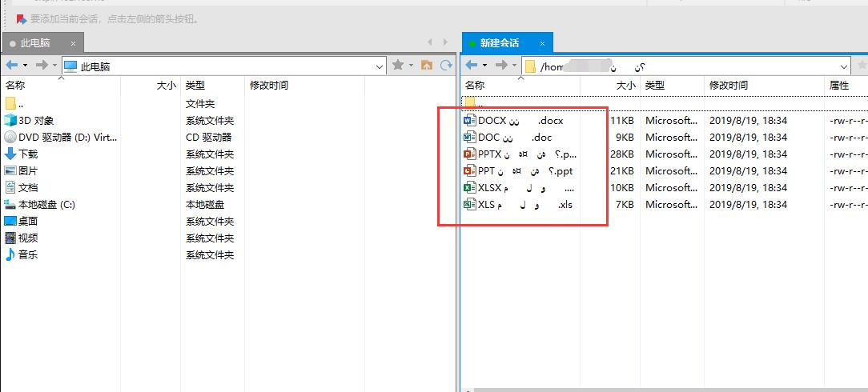Screen dimensions: 868x392
Task: Click the 10KB size cell
Action: [621, 187]
